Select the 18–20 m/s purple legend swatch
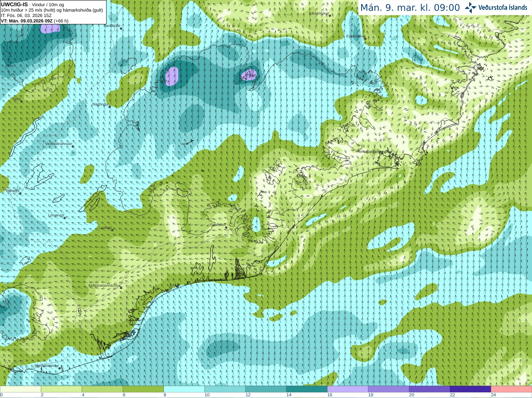 point(389,389)
